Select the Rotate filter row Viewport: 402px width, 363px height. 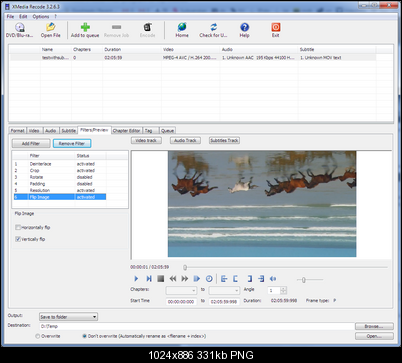(x=59, y=177)
